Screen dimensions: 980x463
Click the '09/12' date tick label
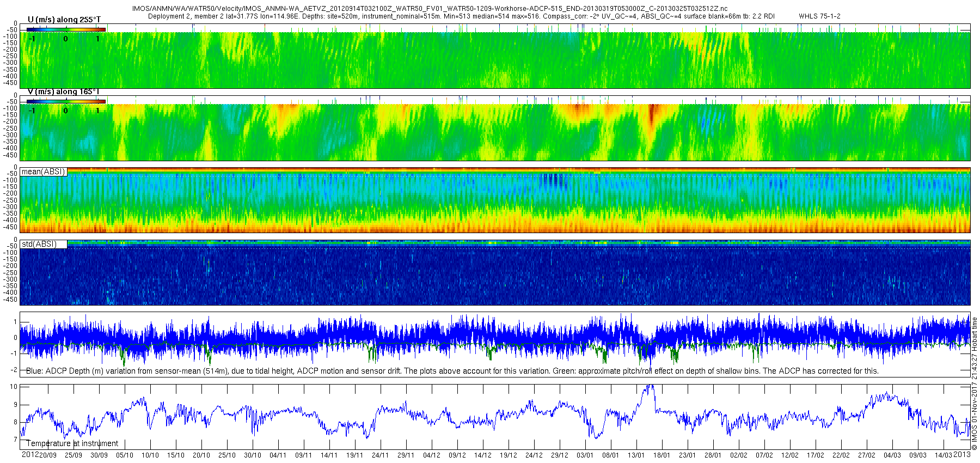[x=457, y=455]
